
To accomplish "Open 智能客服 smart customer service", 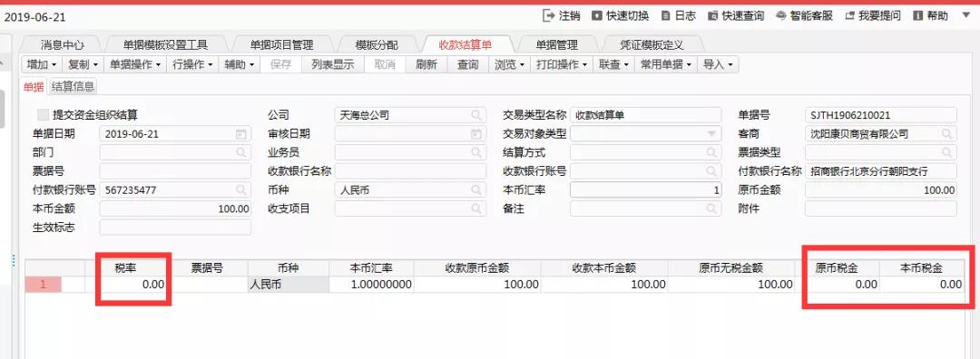I will pos(804,15).
